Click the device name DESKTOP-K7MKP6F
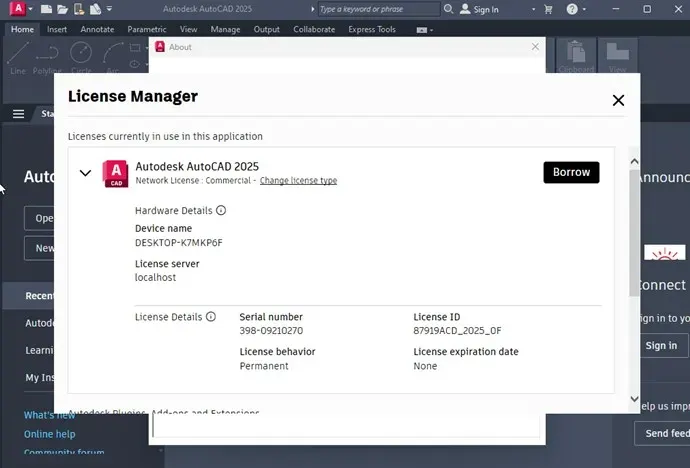The image size is (690, 468). coord(179,243)
